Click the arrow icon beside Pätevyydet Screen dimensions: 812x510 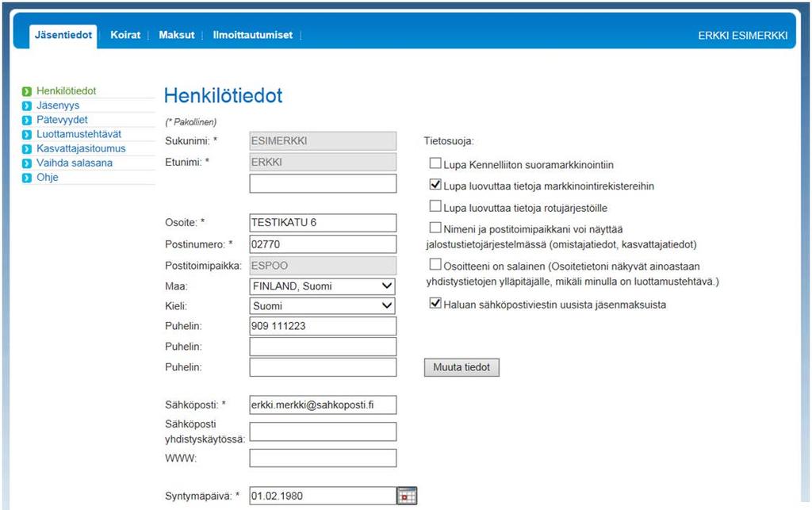tap(27, 121)
